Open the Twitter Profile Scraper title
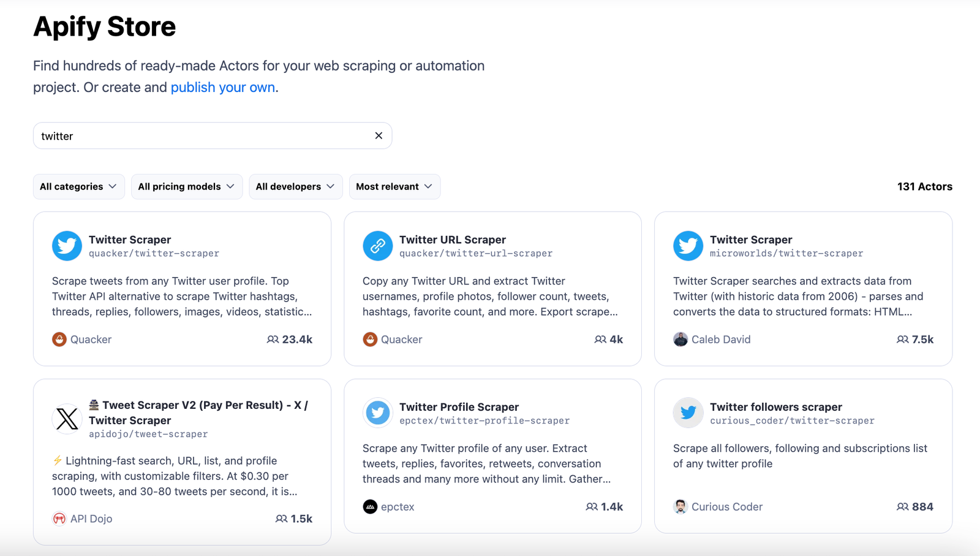980x556 pixels. [459, 407]
